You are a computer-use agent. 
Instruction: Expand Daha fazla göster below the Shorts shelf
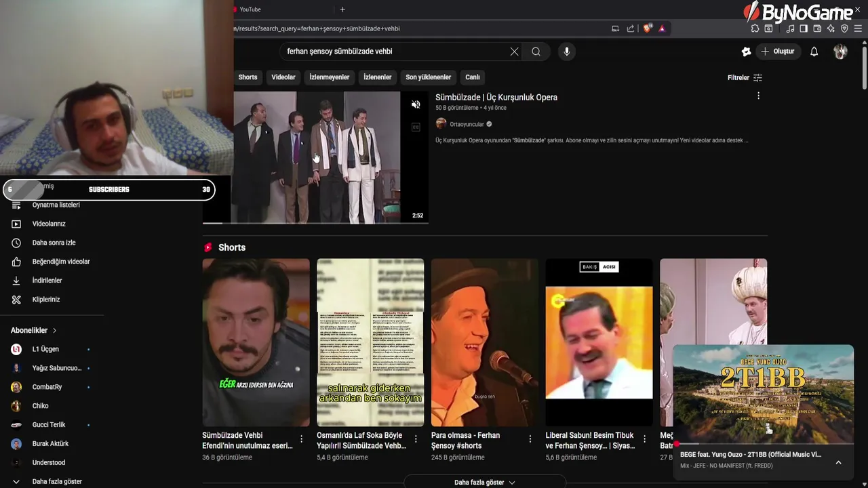(485, 482)
